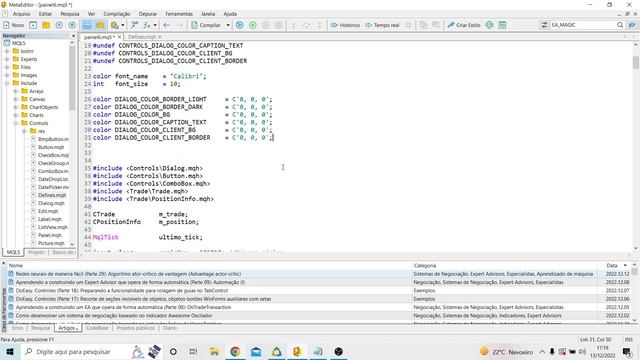
Task: Click the MQL wizard icon in toolbar
Action: click(x=134, y=25)
